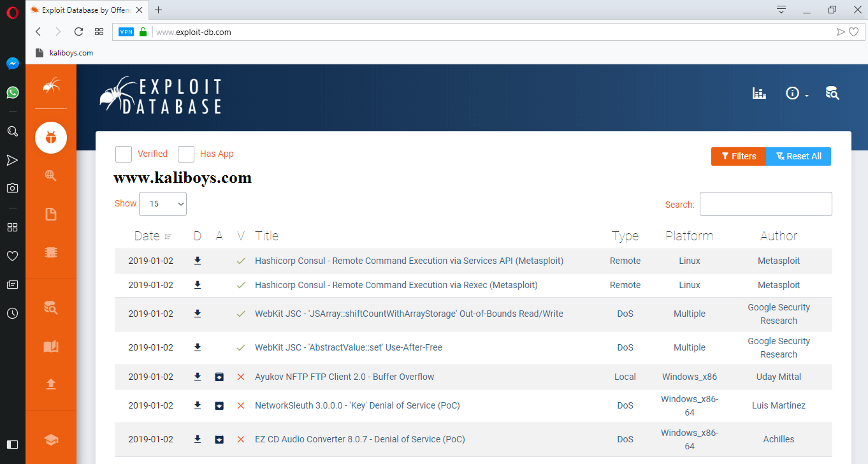This screenshot has height=464, width=868.
Task: Open Online Training graduation cap icon
Action: pyautogui.click(x=51, y=440)
